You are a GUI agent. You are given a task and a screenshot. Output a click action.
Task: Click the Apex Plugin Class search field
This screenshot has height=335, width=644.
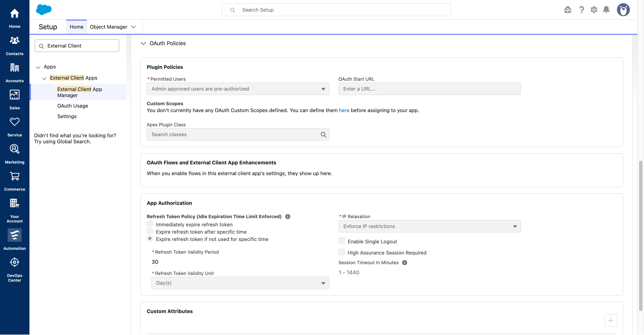(238, 135)
